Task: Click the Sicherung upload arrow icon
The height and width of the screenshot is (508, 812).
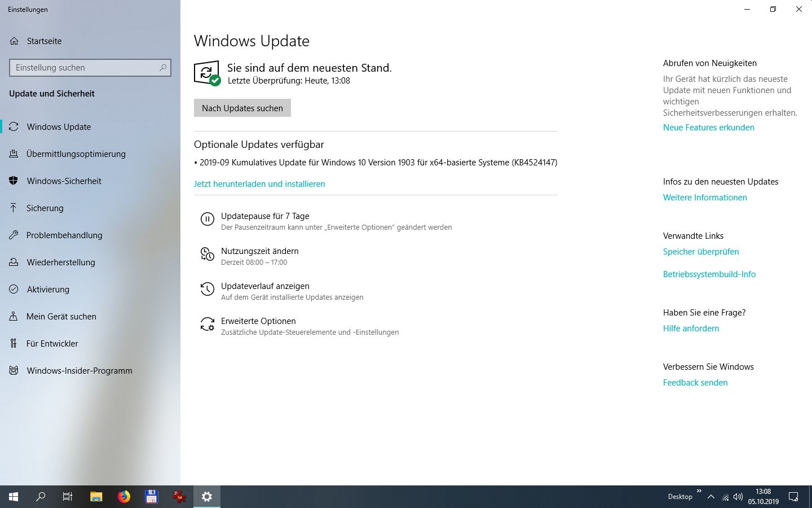Action: click(14, 208)
